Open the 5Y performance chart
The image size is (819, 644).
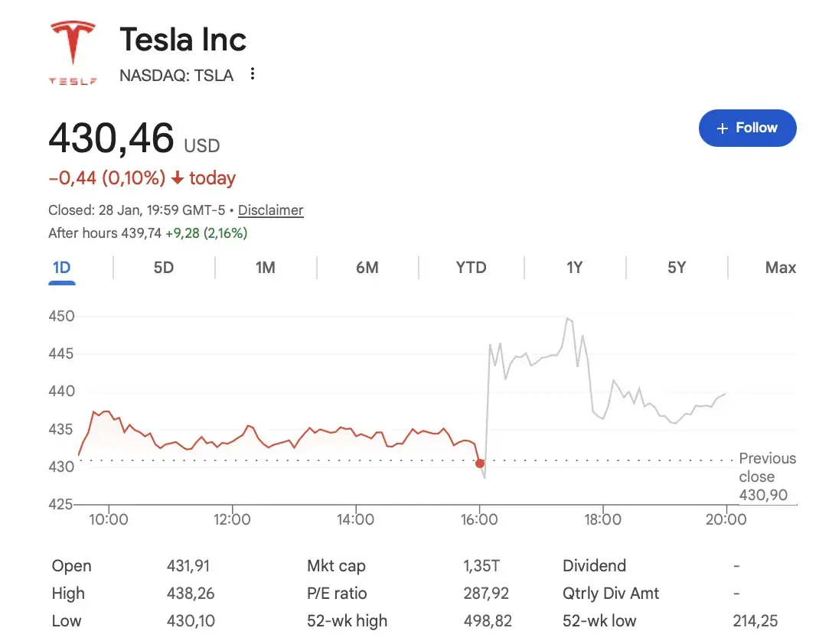click(677, 268)
